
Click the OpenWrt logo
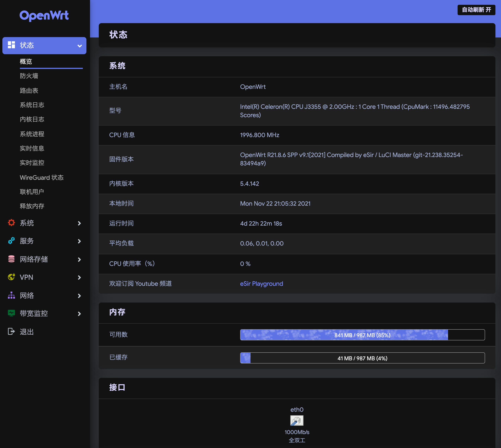44,16
